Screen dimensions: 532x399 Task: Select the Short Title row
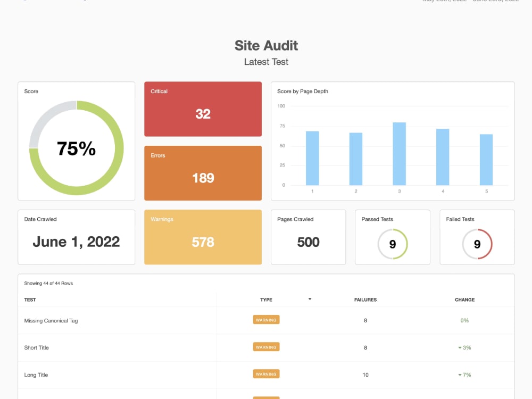coord(266,347)
